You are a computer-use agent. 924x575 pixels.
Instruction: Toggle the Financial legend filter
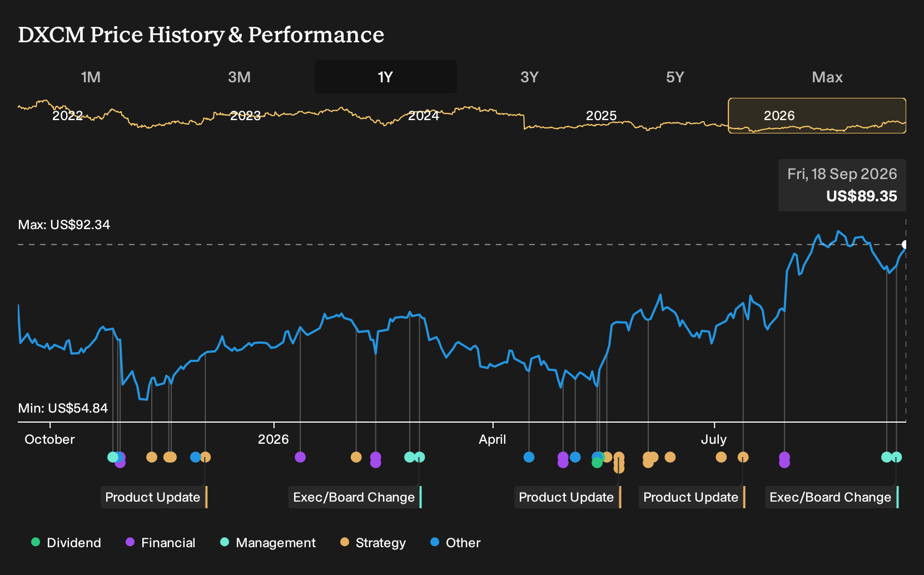click(161, 543)
